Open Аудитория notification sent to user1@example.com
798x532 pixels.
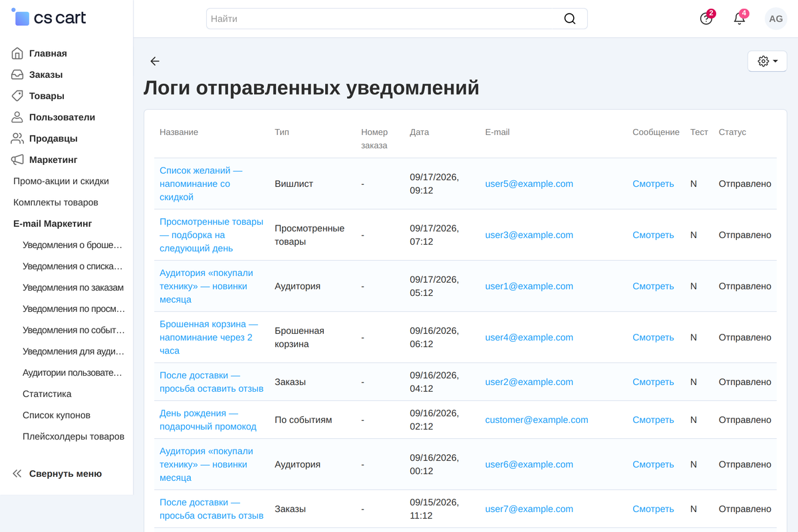[206, 286]
